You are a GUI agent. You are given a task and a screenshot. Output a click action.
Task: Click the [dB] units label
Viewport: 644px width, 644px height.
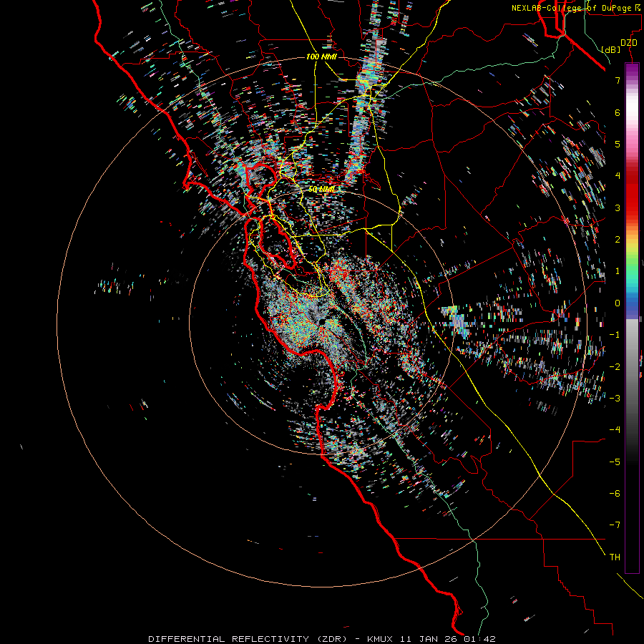pos(610,49)
